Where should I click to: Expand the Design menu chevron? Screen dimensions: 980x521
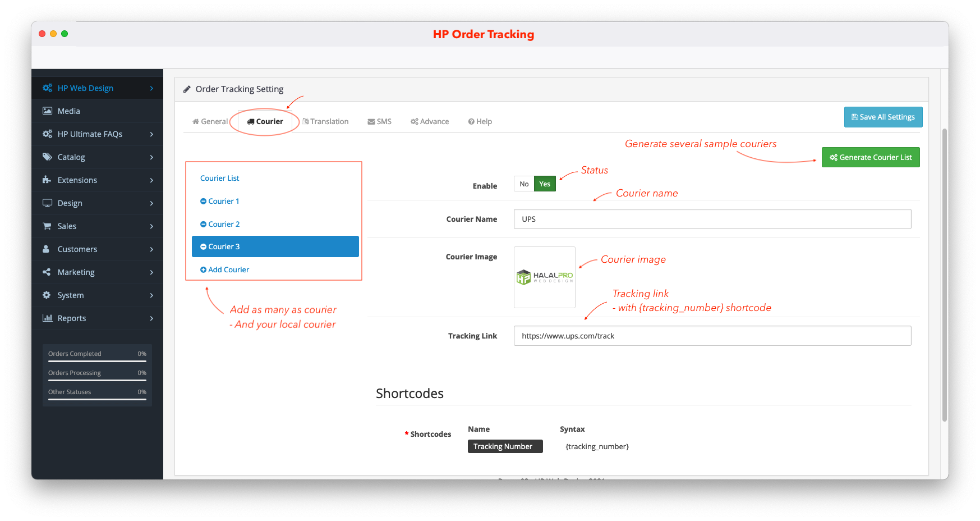(x=151, y=203)
